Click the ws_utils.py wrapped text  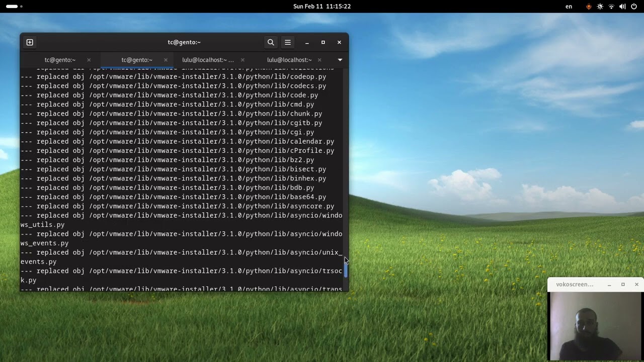click(43, 225)
